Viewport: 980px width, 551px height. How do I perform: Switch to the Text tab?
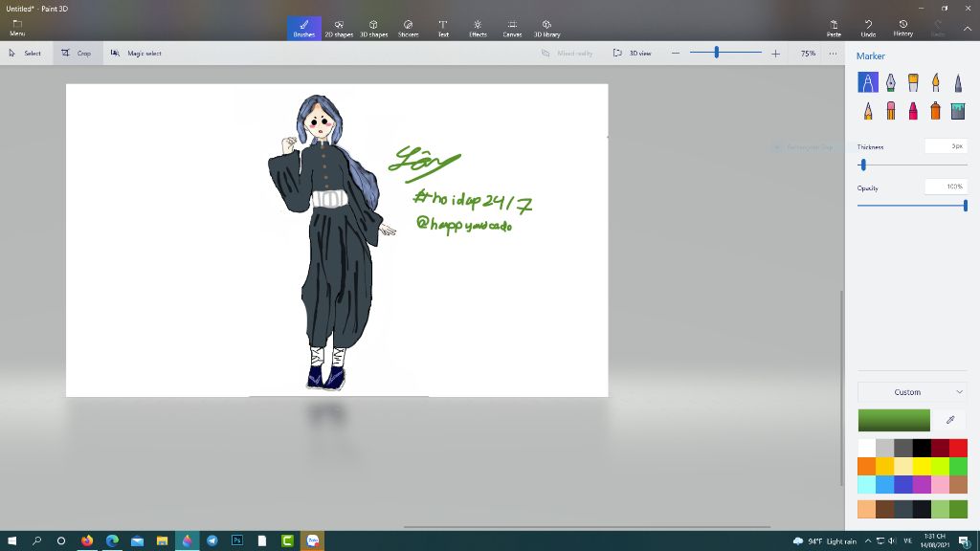(x=443, y=28)
